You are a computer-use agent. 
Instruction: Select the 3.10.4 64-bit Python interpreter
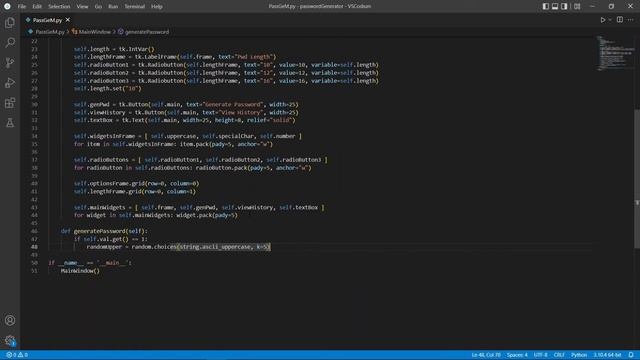(607, 355)
